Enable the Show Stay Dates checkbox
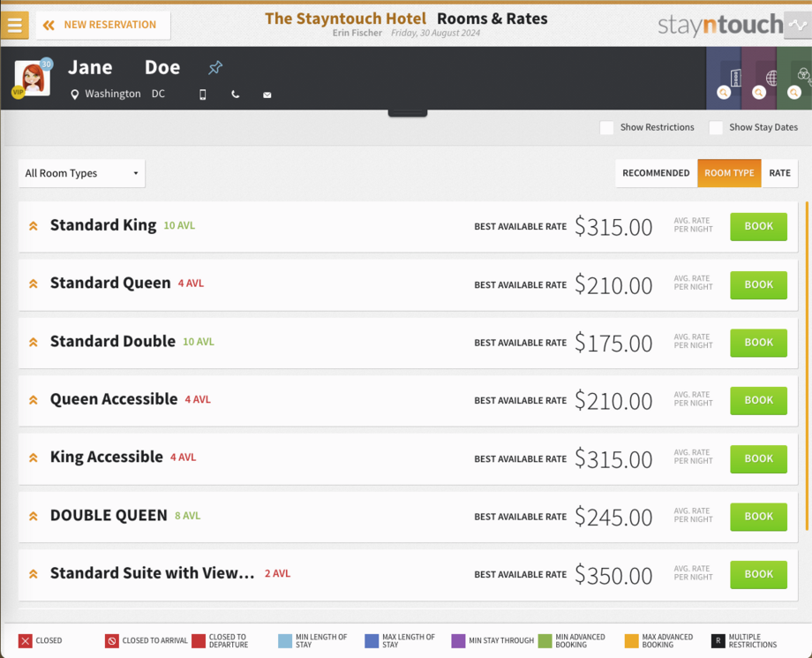 click(716, 127)
